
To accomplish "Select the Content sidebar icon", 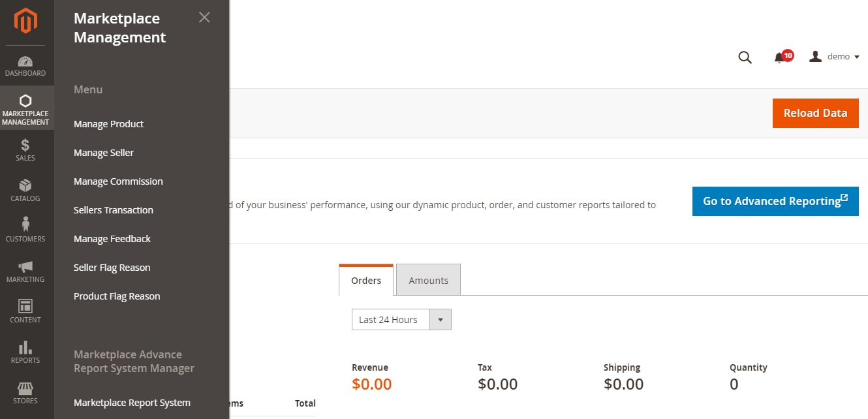I will 26,311.
